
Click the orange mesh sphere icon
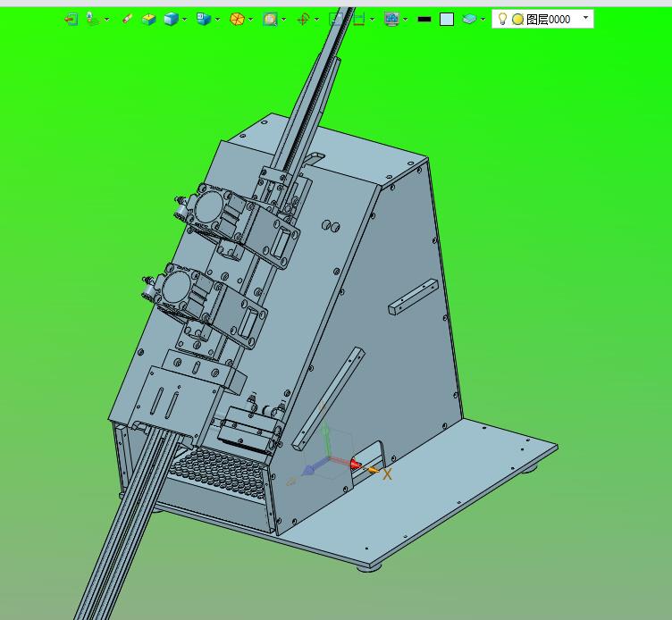[237, 20]
